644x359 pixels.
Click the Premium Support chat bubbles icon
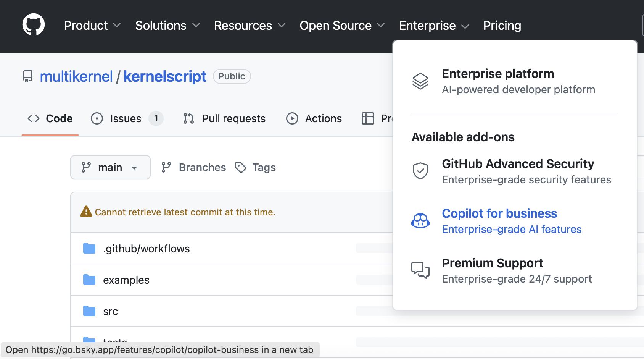[x=420, y=270]
